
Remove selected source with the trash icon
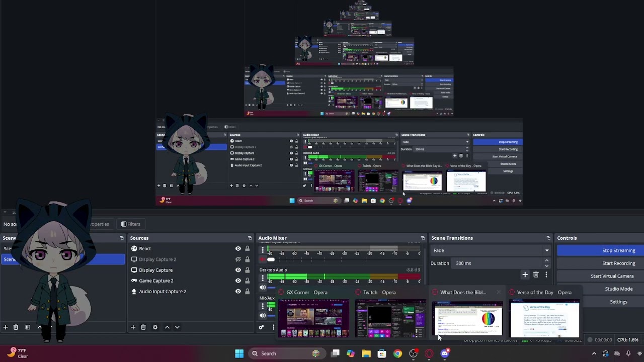coord(143,327)
